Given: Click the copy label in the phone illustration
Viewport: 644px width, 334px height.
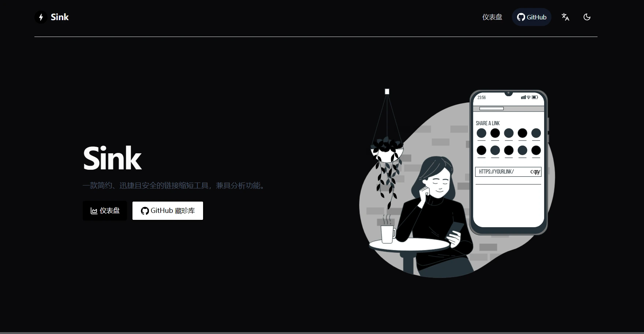Looking at the screenshot, I should pos(535,172).
